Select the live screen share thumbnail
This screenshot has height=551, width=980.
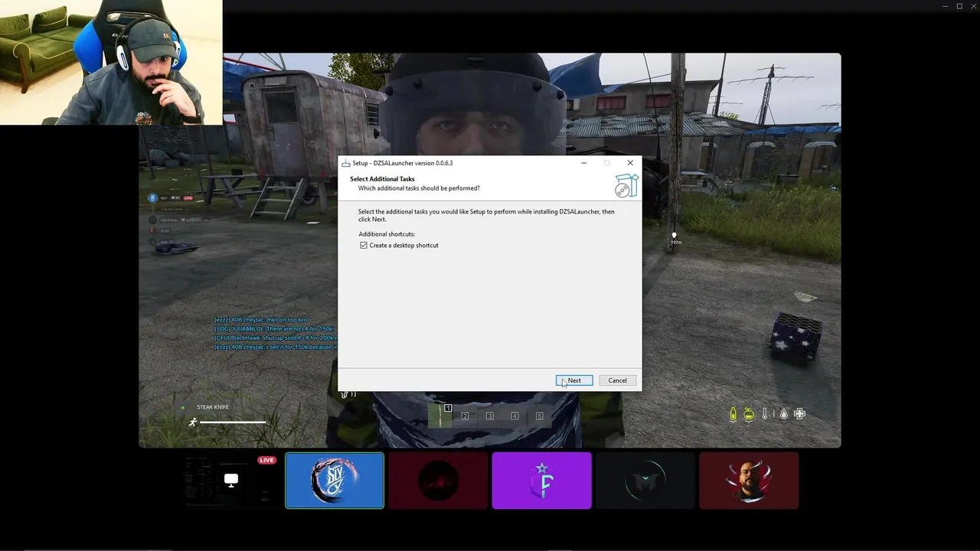pyautogui.click(x=231, y=481)
